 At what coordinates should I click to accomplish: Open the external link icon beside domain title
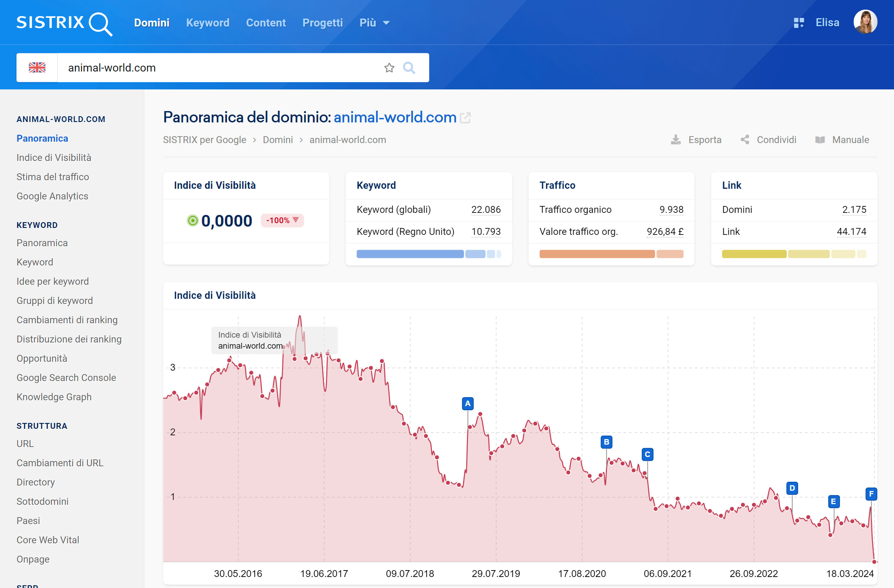click(465, 118)
